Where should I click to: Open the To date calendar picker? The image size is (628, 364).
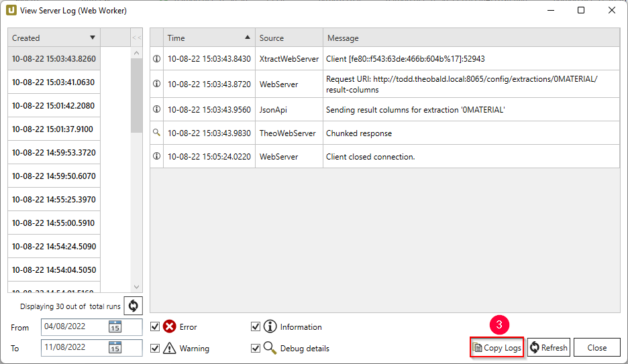tap(115, 347)
